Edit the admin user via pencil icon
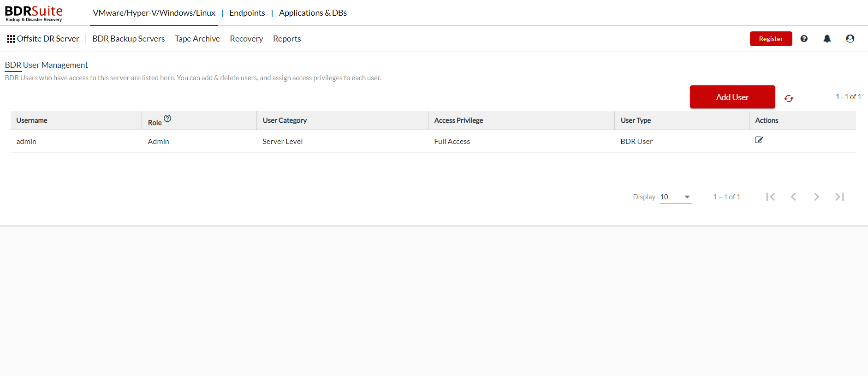 click(759, 140)
